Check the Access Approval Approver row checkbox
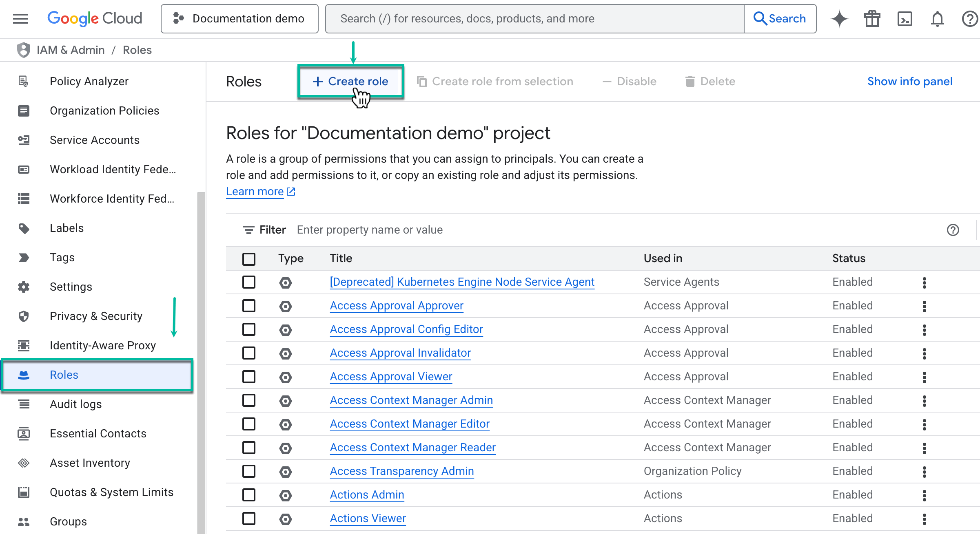Screen dimensions: 980x534 click(249, 306)
